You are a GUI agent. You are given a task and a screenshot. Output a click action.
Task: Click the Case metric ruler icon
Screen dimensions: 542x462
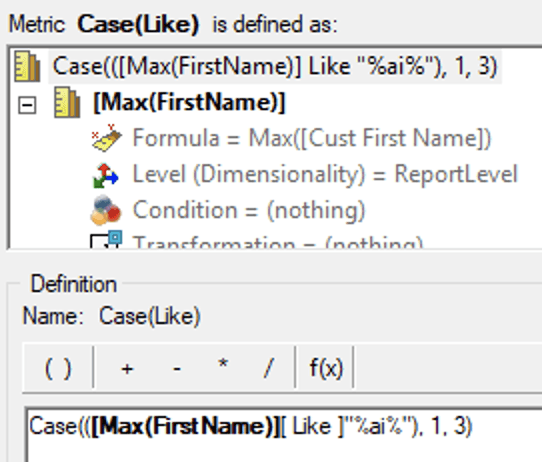[27, 66]
